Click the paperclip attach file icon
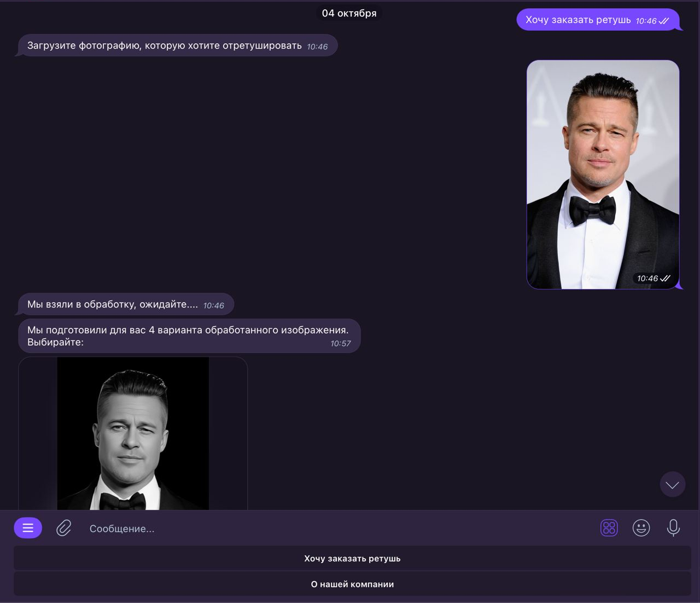700x603 pixels. coord(64,528)
